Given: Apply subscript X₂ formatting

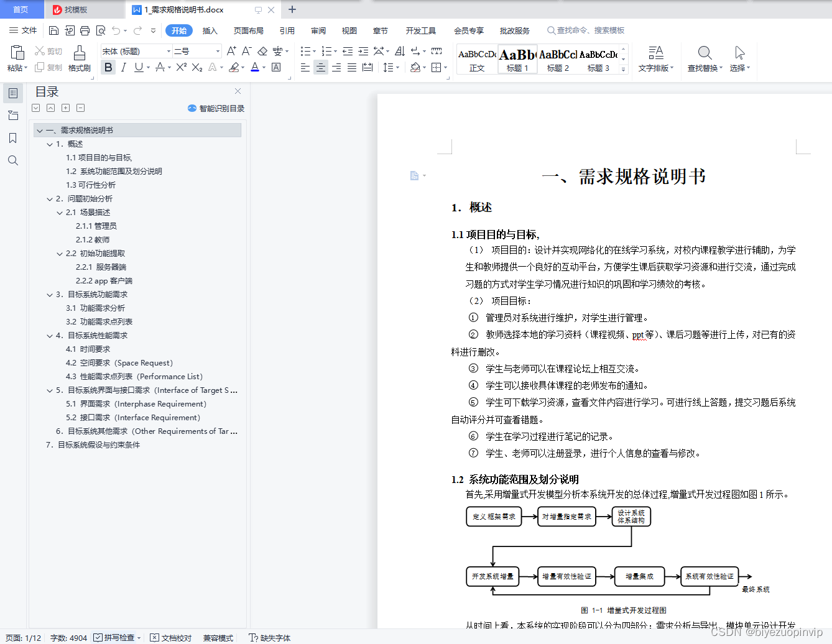Looking at the screenshot, I should (196, 67).
